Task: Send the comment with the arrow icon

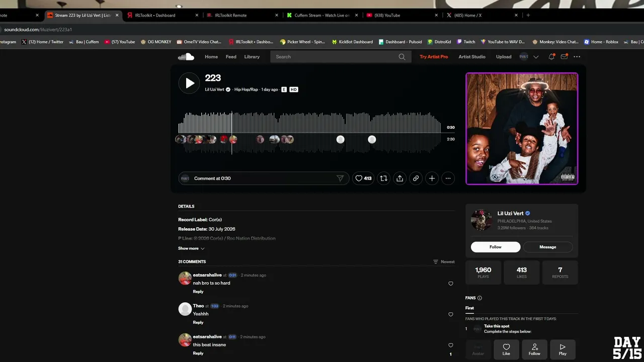Action: click(x=340, y=178)
